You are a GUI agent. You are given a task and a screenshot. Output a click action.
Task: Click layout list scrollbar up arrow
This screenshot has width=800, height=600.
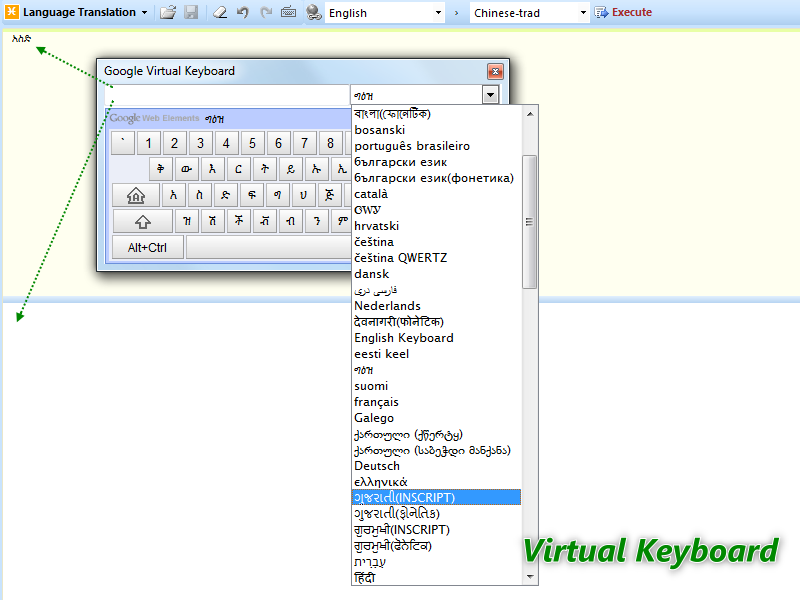click(x=530, y=114)
